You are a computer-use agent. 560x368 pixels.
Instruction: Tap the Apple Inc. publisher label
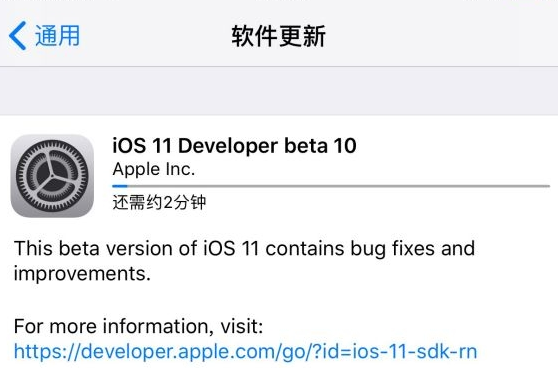coord(154,169)
